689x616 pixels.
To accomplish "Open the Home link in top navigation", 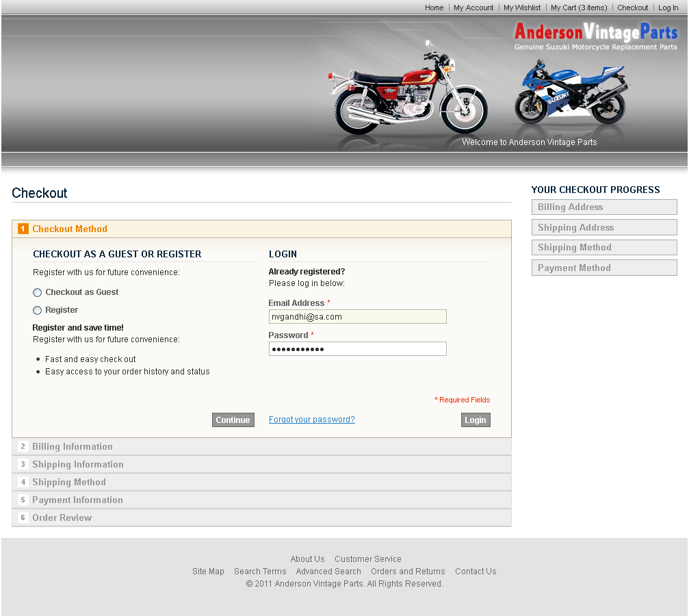I will [434, 8].
